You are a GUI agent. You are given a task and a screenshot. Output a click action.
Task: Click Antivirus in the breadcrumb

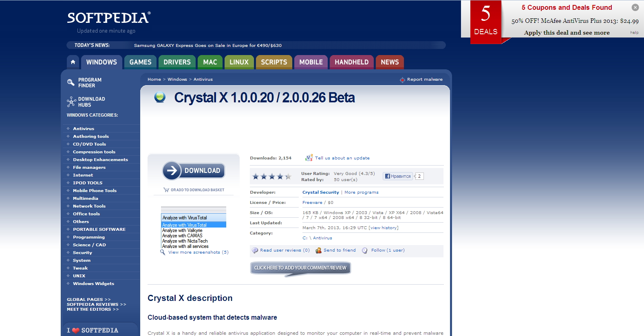coord(203,80)
